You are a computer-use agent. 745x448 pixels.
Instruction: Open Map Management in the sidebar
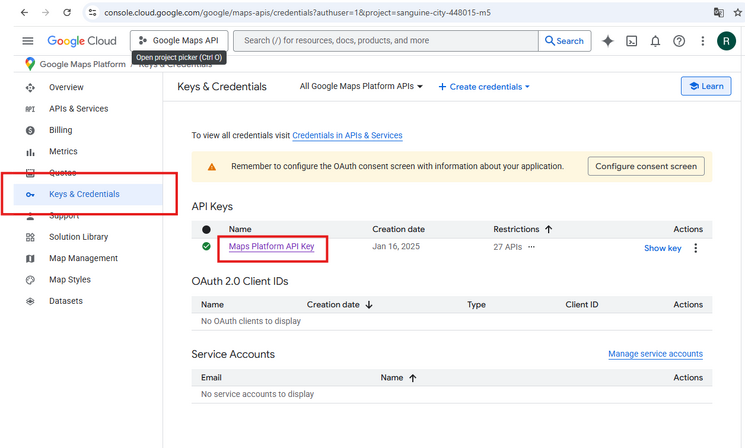[x=83, y=258]
